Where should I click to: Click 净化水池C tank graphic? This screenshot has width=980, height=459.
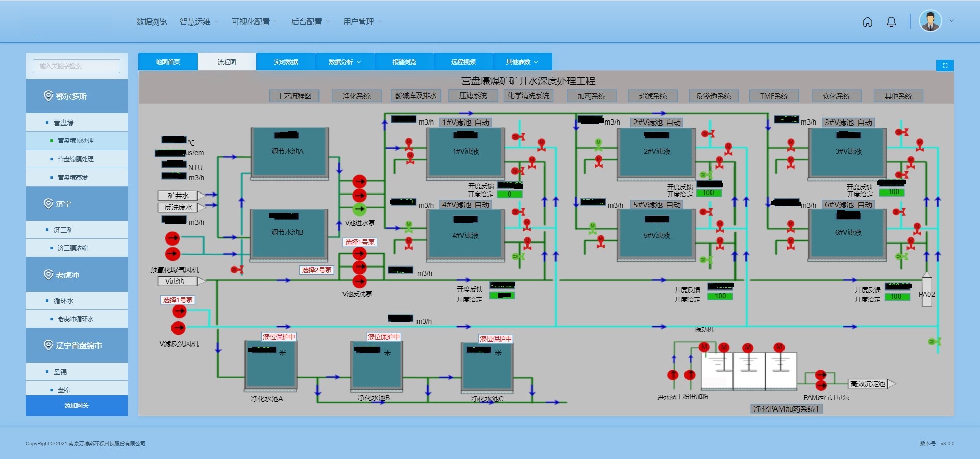487,367
